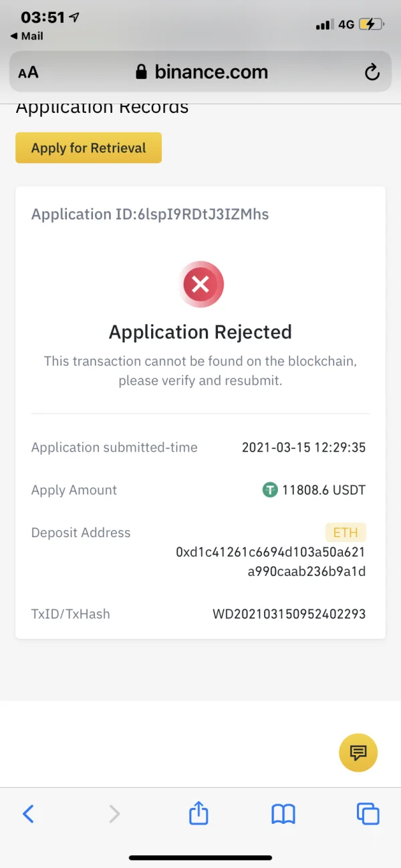
Task: Open Safari bookmarks book icon
Action: tap(283, 813)
